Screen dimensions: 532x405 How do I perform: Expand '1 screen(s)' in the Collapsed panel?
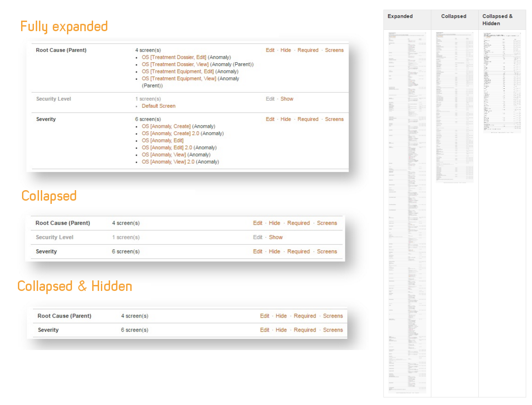(x=126, y=237)
